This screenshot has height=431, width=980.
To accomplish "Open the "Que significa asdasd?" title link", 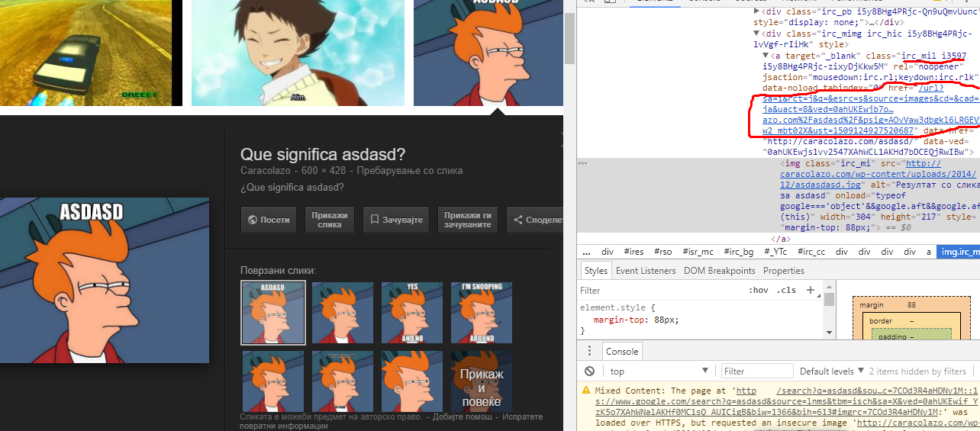I will click(323, 153).
